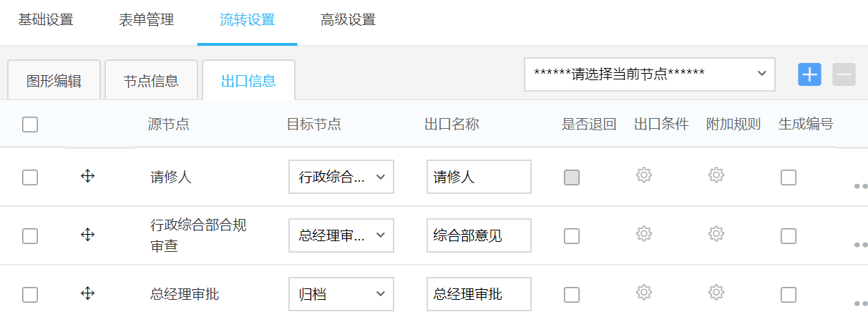Click the move handle for 请修人 row

click(x=88, y=177)
